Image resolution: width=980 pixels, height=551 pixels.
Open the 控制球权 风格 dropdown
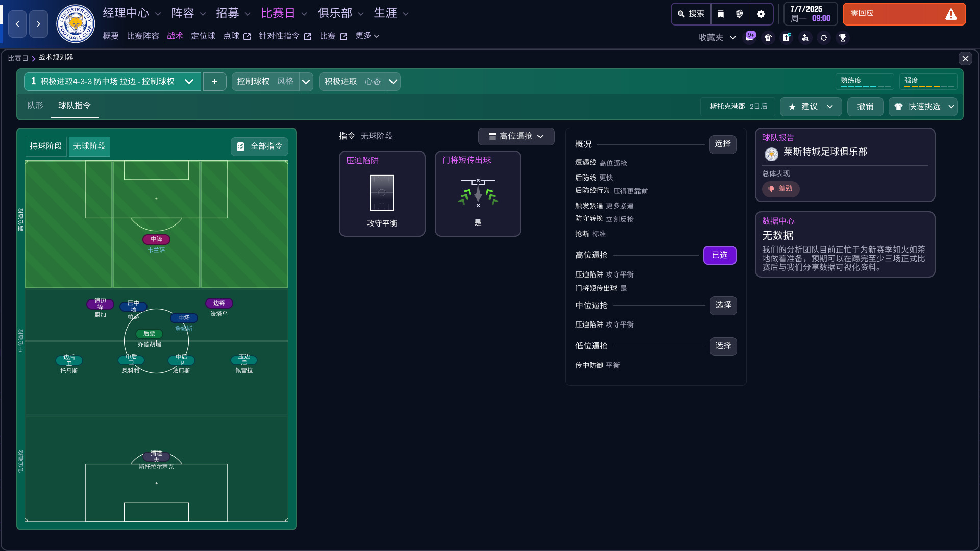coord(306,82)
